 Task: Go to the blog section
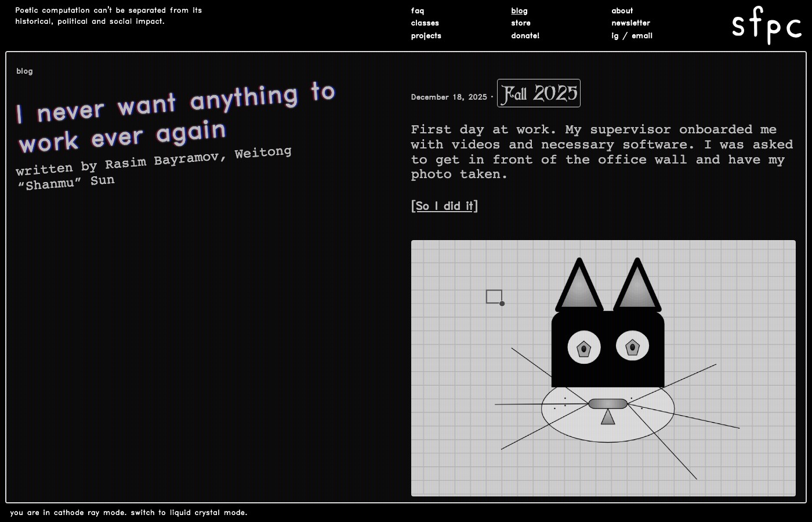click(519, 10)
